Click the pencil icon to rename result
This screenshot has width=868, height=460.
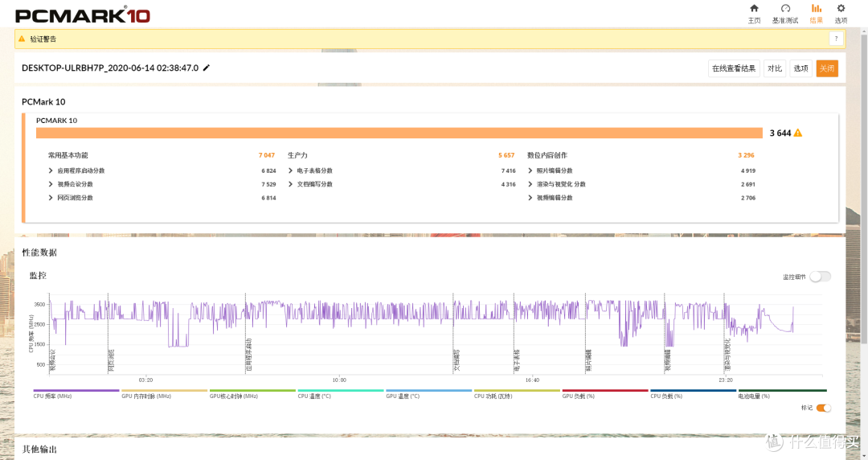(207, 68)
